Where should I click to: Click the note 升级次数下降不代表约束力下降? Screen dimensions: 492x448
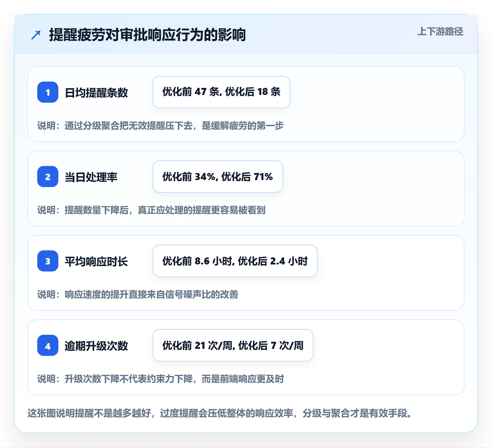point(129,379)
